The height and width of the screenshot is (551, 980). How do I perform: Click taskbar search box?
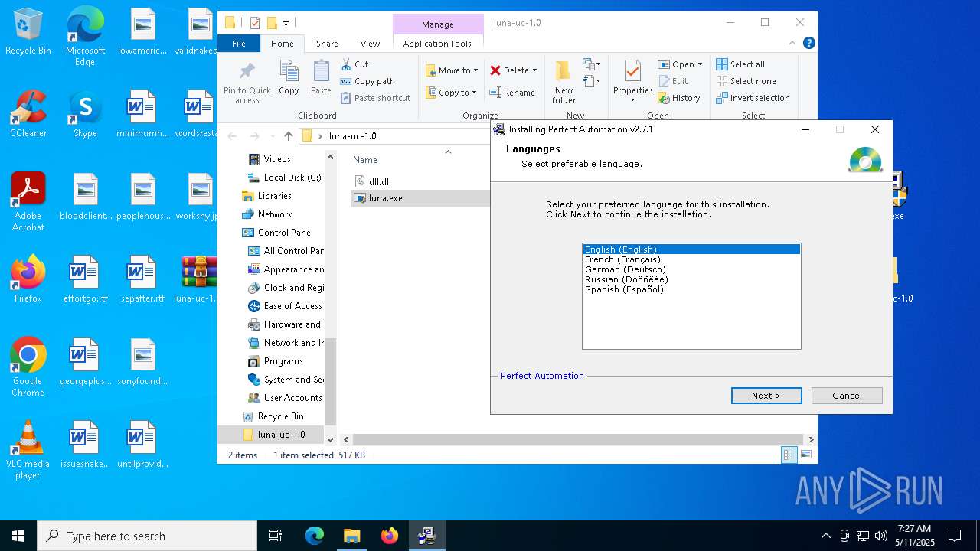tap(147, 536)
